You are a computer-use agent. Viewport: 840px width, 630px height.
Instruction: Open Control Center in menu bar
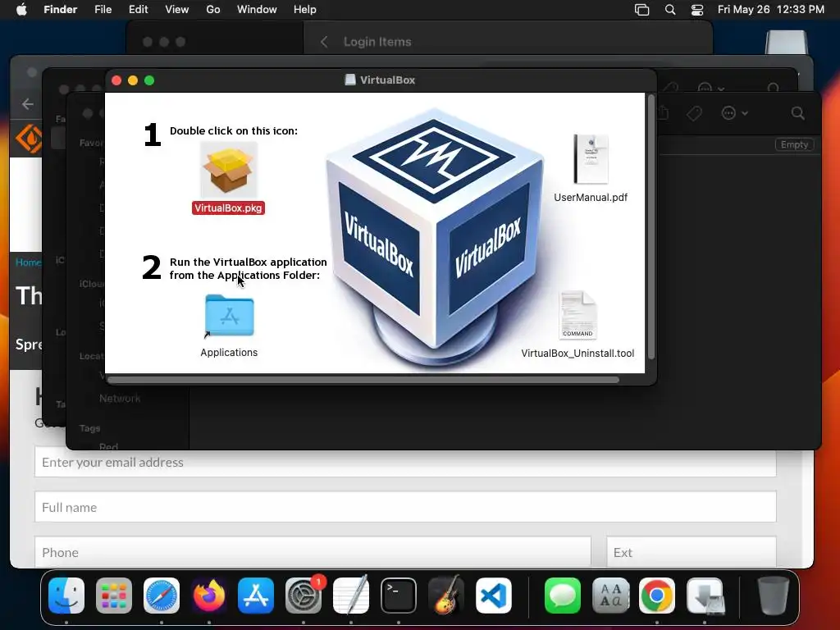click(x=697, y=10)
